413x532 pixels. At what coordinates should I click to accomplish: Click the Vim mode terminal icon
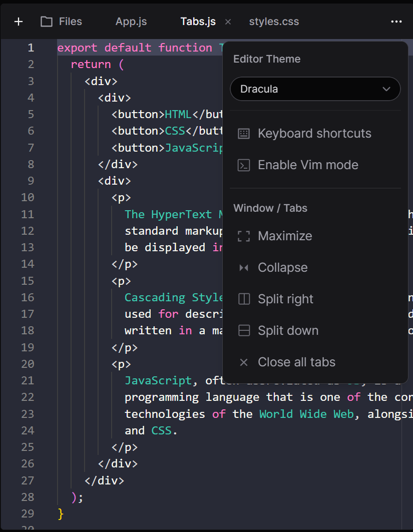point(243,165)
